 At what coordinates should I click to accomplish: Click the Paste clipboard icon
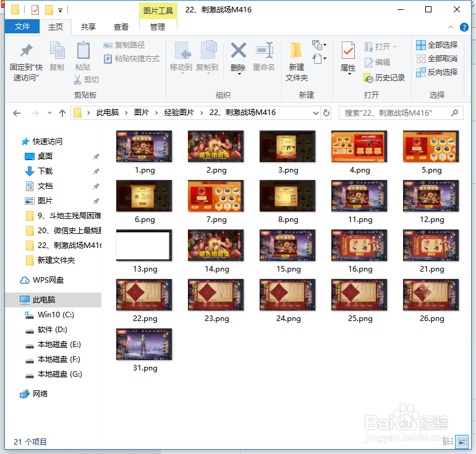(83, 50)
